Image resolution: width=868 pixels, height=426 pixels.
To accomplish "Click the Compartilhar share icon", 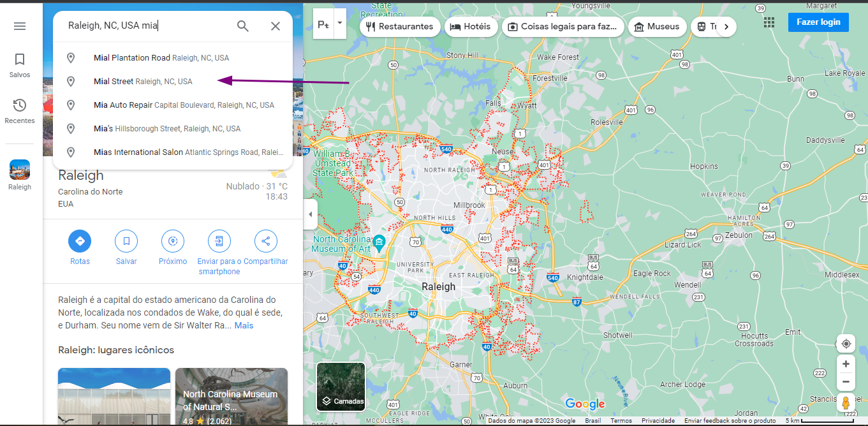I will click(266, 241).
